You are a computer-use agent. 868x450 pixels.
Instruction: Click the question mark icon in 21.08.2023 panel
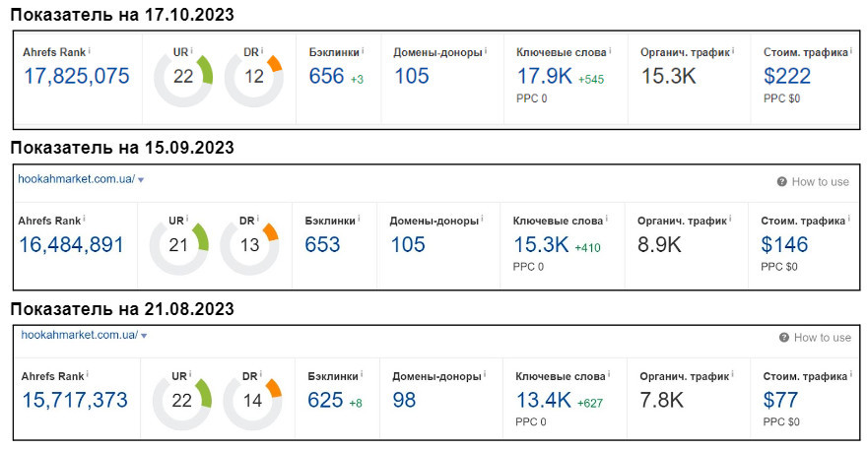point(784,338)
